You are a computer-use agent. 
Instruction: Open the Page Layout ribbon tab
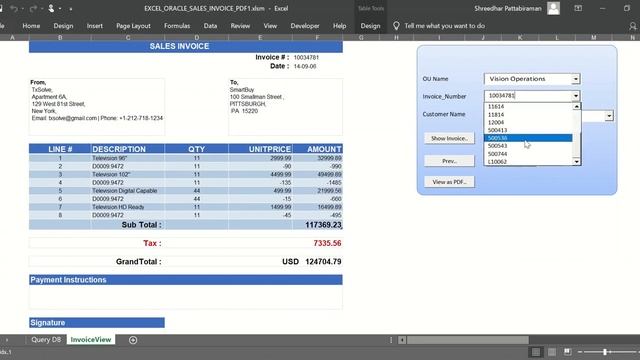tap(133, 26)
